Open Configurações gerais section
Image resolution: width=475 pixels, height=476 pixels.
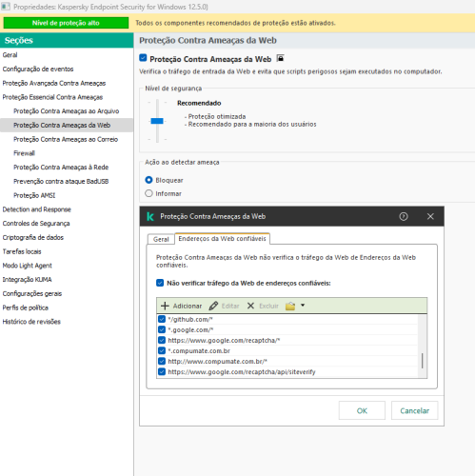(x=32, y=293)
